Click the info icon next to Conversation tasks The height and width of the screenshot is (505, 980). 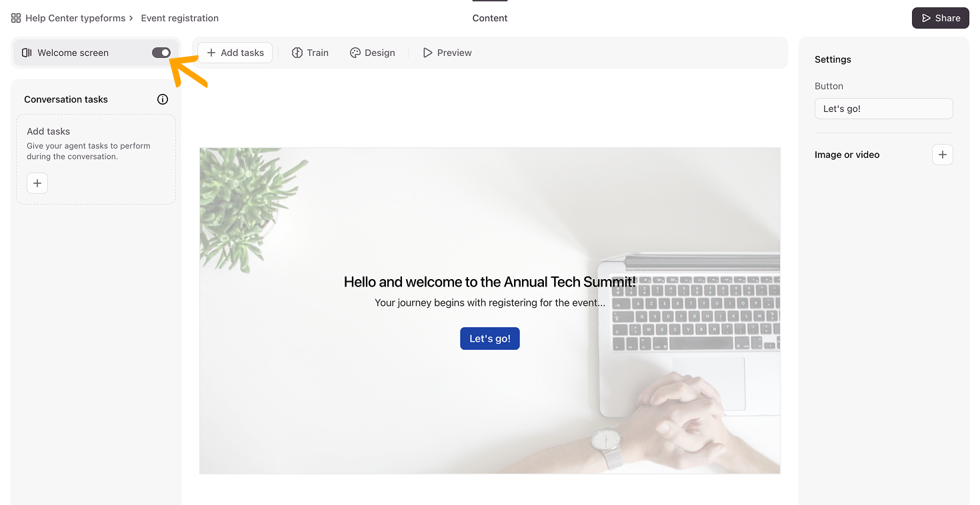coord(163,99)
